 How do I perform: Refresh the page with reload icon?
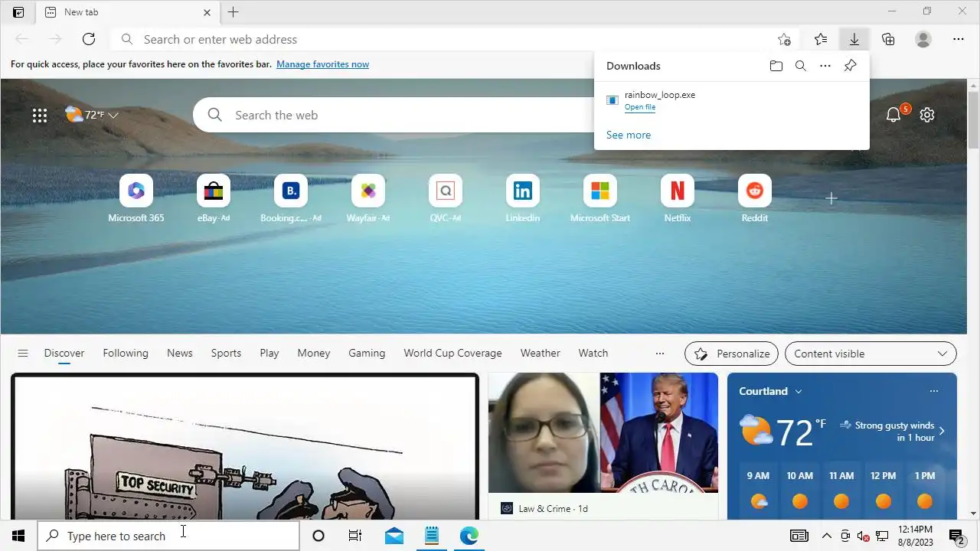89,39
